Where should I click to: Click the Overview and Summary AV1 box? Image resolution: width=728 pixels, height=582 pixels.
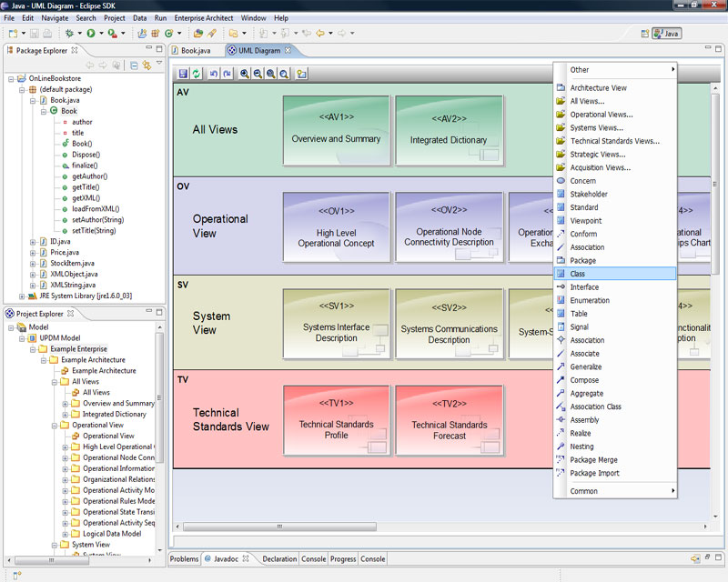click(x=336, y=131)
